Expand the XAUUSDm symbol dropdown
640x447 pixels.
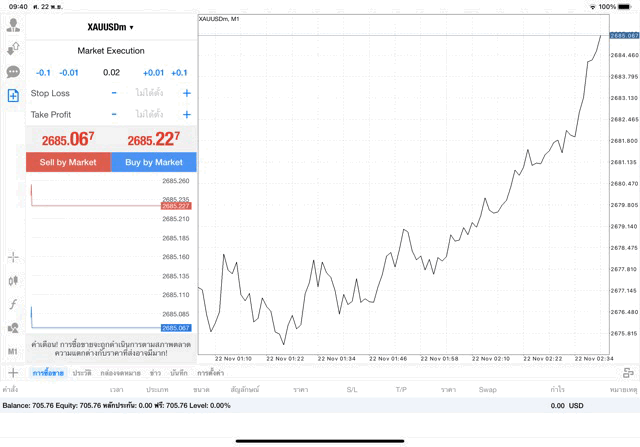(x=110, y=27)
